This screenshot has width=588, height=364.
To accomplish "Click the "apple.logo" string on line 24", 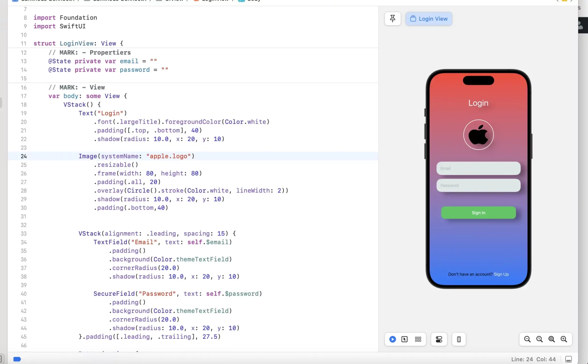I will point(169,156).
